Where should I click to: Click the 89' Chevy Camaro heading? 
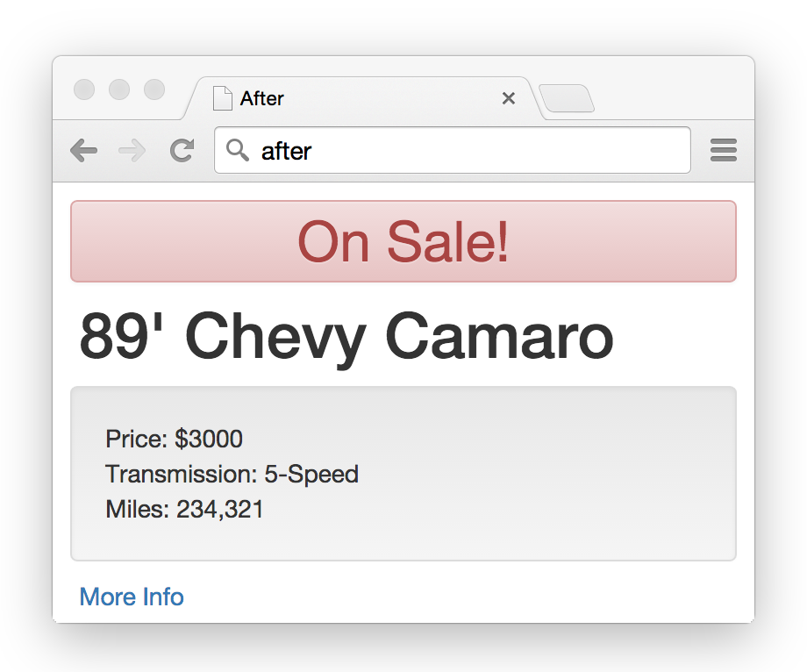[346, 337]
